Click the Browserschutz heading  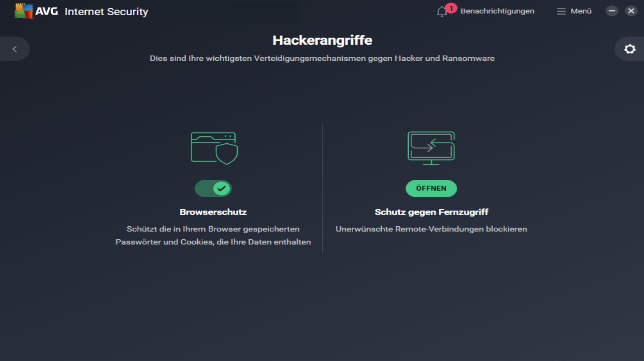(x=213, y=212)
